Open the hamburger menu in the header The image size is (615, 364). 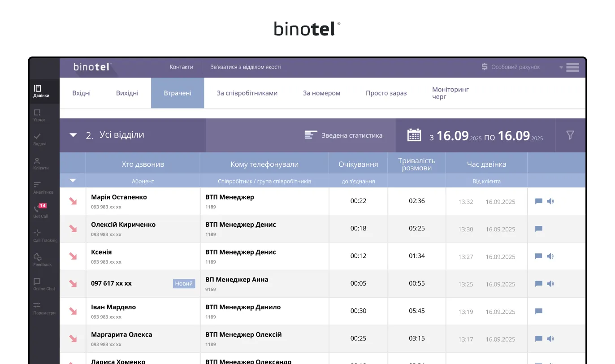point(572,67)
